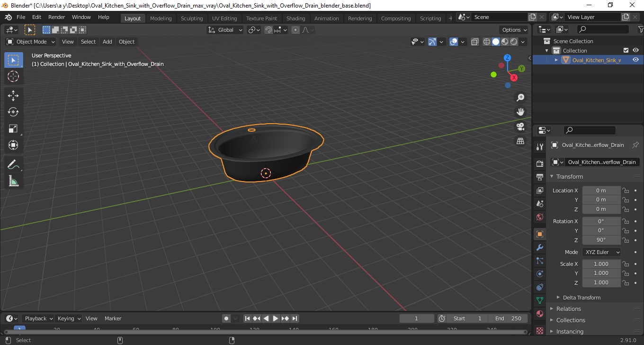Select the Transform tool

[x=13, y=145]
